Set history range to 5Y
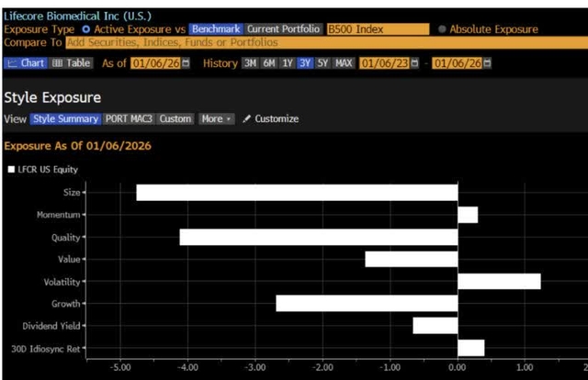588x380 pixels. point(322,63)
